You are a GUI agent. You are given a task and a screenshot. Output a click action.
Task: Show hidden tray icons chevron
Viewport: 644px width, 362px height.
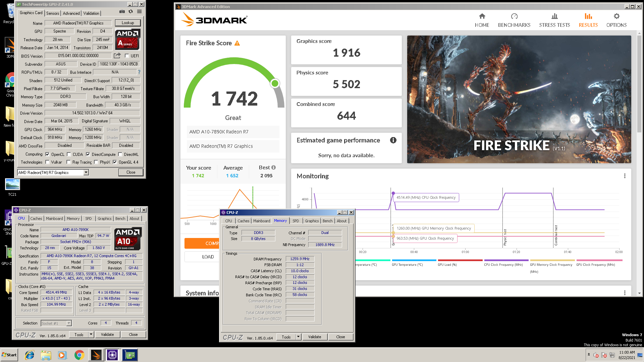click(x=589, y=355)
